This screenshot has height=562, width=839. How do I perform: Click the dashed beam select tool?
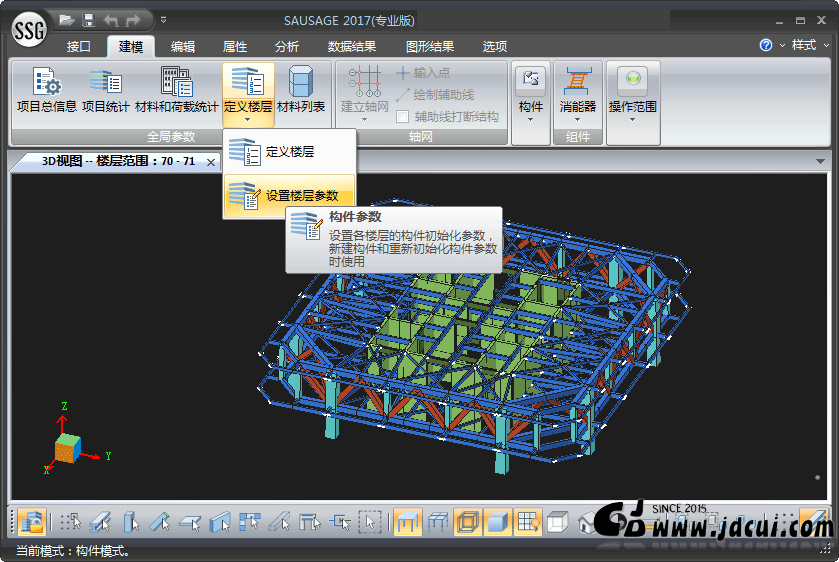[280, 521]
